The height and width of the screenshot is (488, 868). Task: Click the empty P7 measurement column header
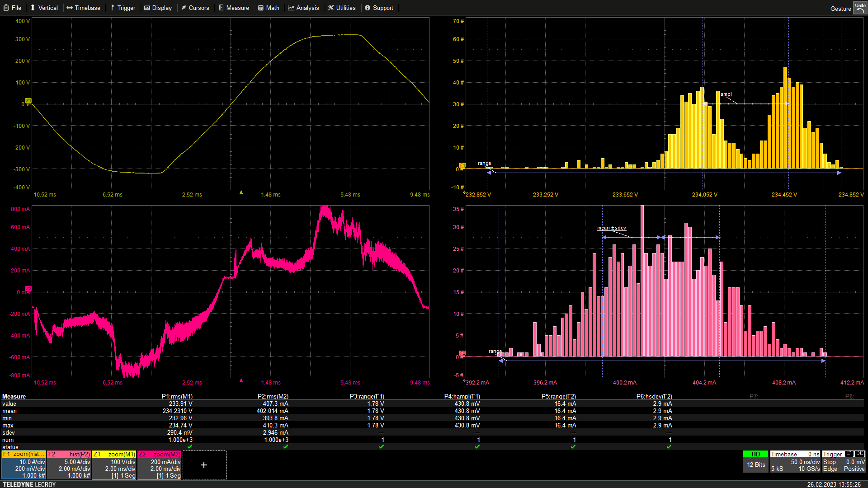(758, 396)
